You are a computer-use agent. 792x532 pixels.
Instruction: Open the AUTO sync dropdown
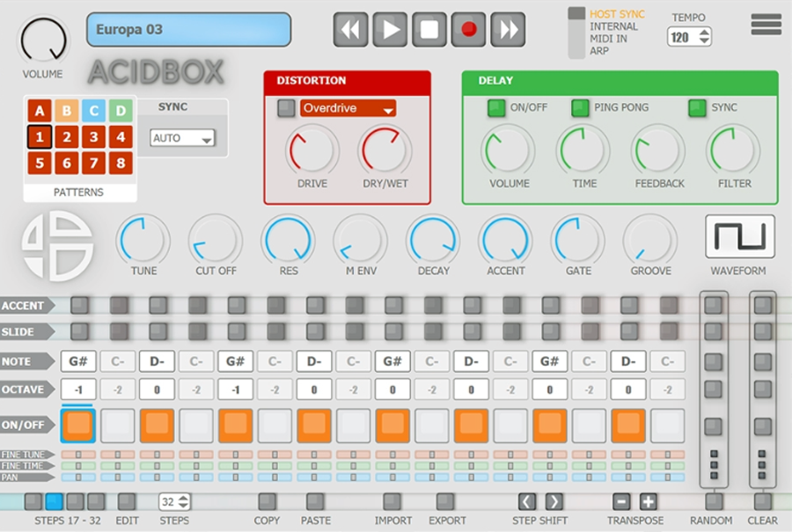coord(182,138)
